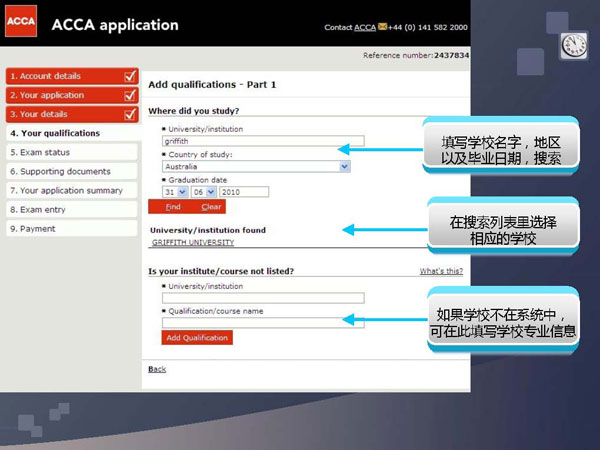Toggle the Your application checkmark
The width and height of the screenshot is (600, 450).
130,95
